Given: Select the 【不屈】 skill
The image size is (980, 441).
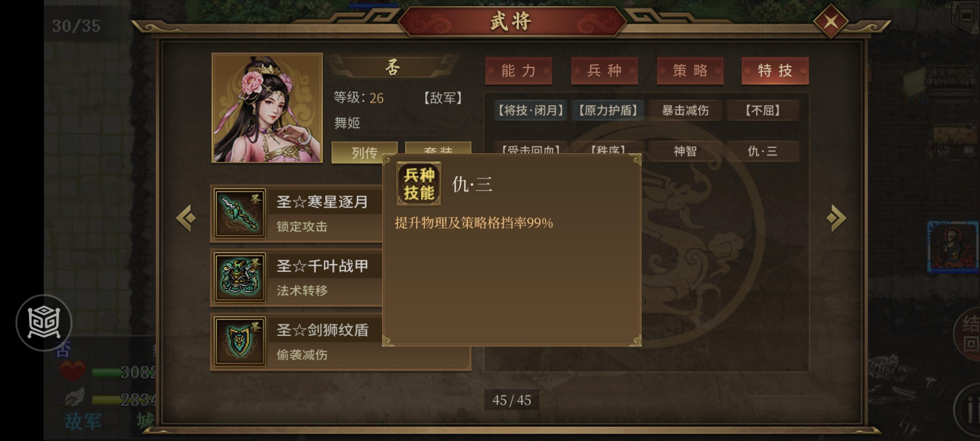Looking at the screenshot, I should pos(762,110).
